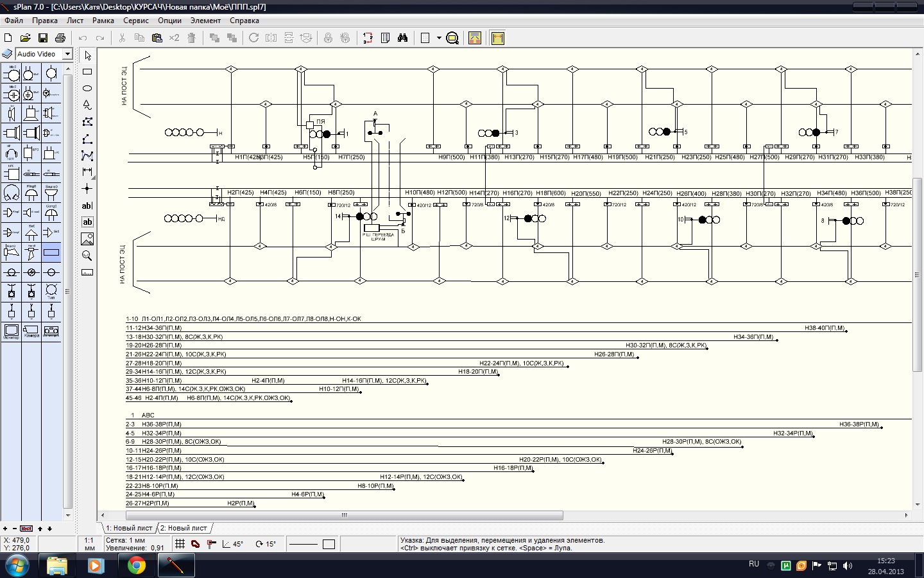Select the insert picture tool
The image size is (924, 578).
[87, 239]
